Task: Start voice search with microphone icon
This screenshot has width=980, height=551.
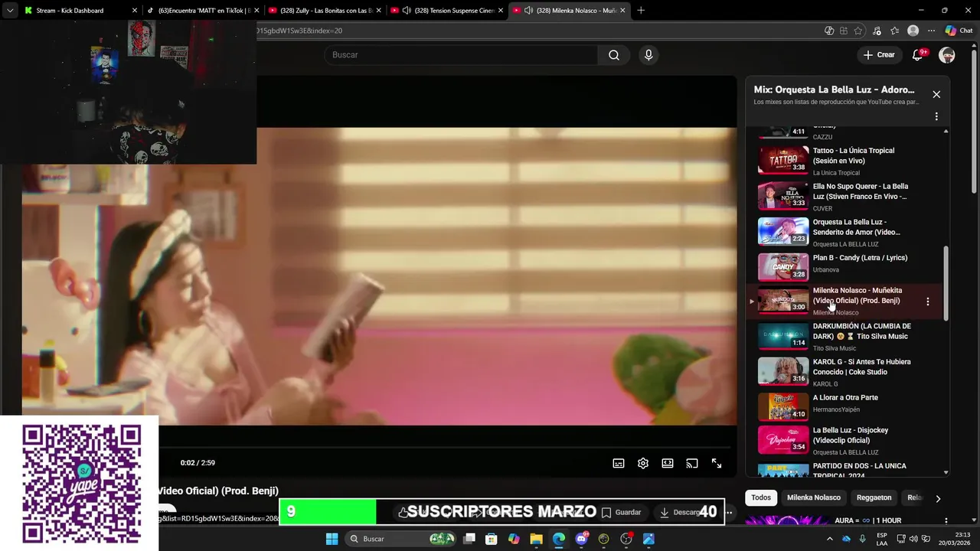Action: pyautogui.click(x=648, y=55)
